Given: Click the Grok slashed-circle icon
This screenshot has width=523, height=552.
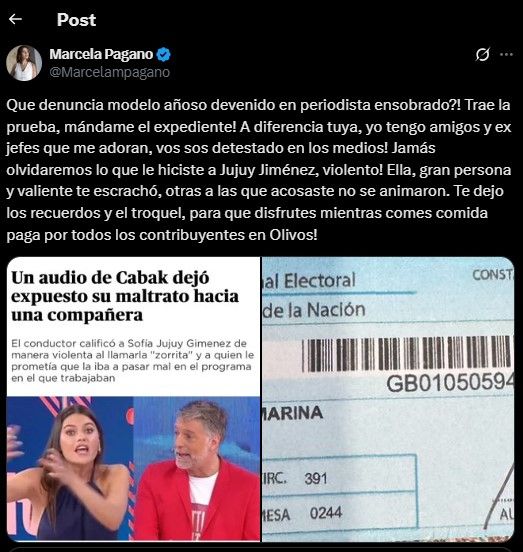Looking at the screenshot, I should [x=482, y=54].
